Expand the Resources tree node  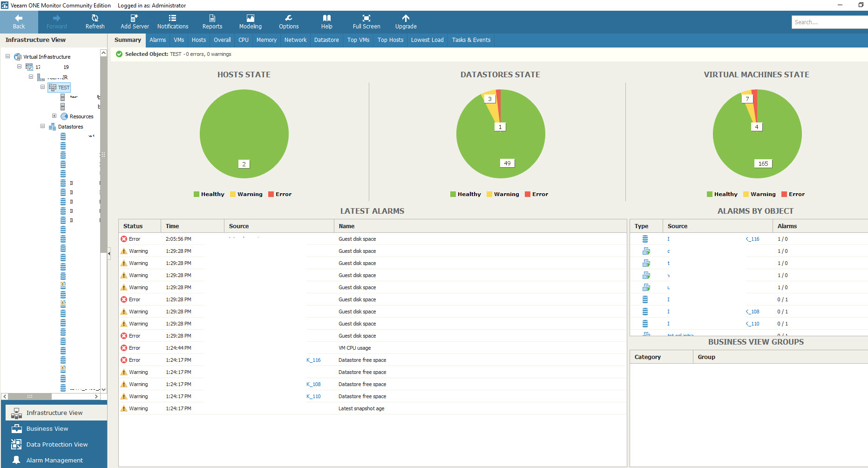(54, 116)
